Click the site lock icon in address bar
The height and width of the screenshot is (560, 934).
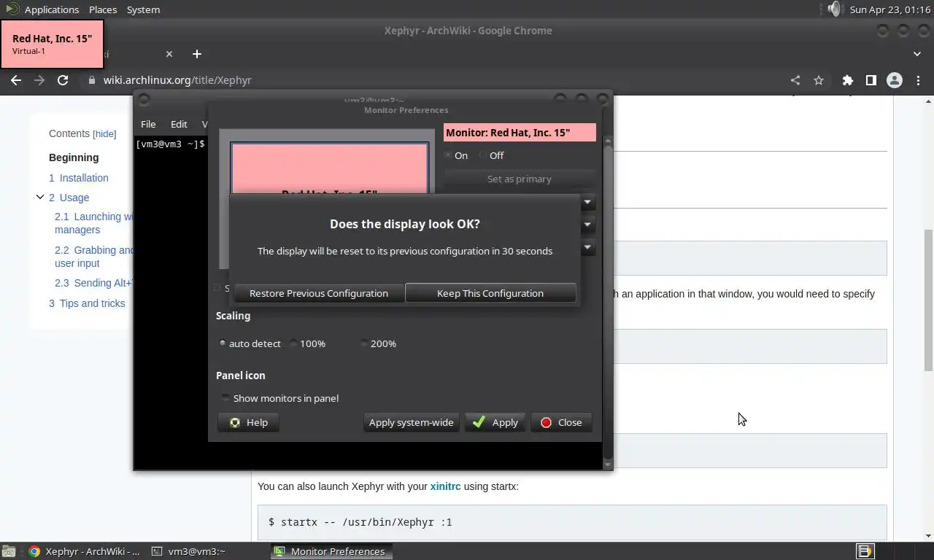[x=92, y=80]
